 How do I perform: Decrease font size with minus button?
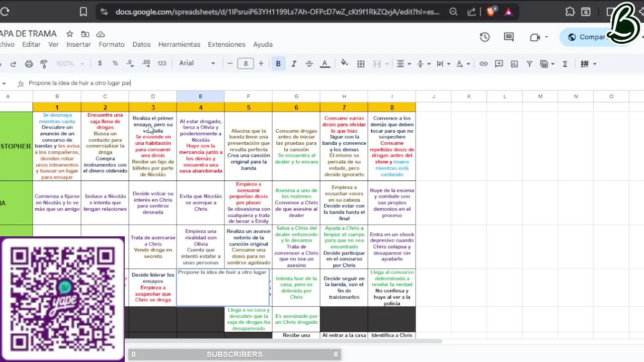click(x=230, y=63)
